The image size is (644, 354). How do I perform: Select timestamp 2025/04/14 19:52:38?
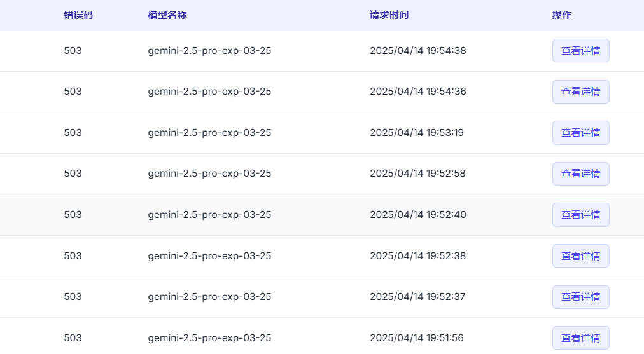coord(417,256)
